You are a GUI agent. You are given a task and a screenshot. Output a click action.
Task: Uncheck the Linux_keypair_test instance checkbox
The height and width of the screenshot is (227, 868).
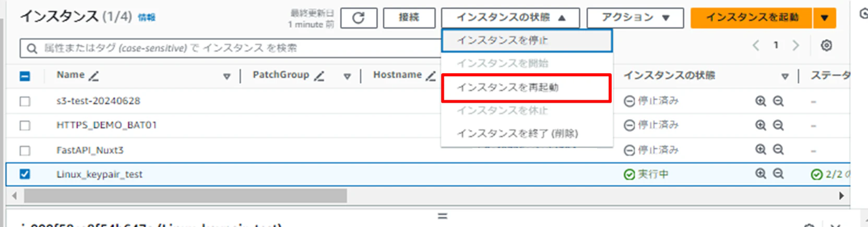(25, 174)
